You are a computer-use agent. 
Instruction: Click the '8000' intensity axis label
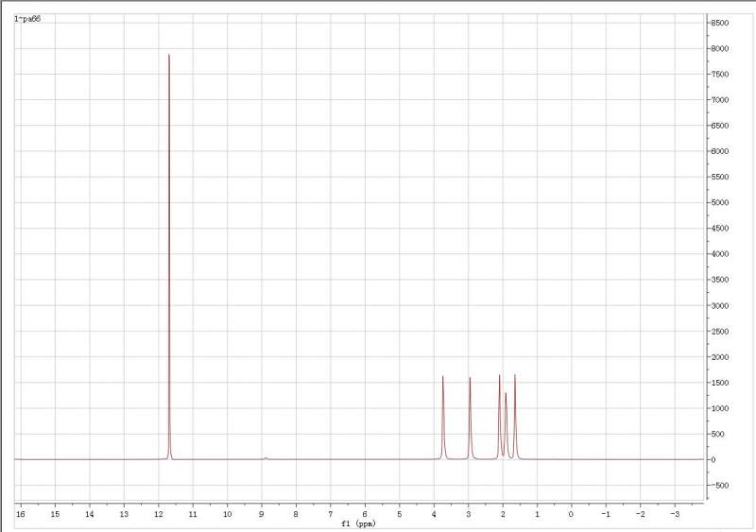[x=720, y=49]
